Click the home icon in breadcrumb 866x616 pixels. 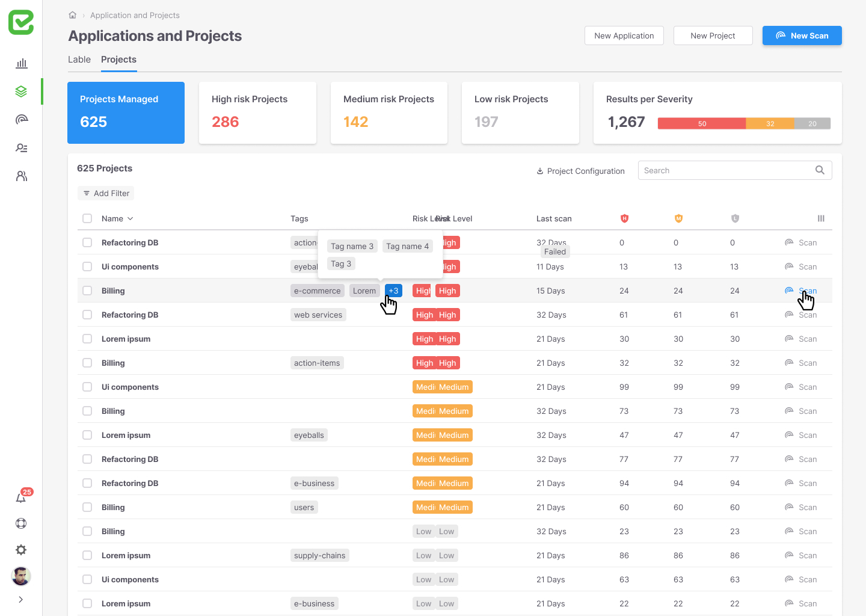tap(73, 15)
